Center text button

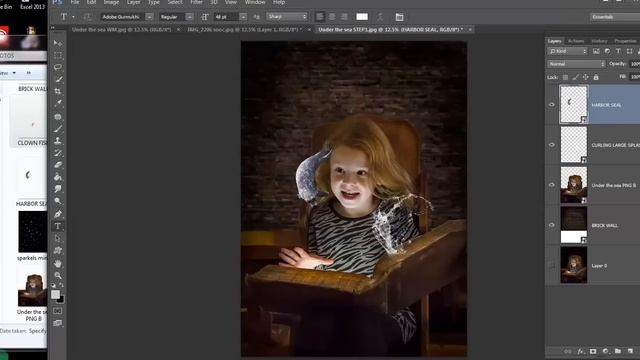(332, 17)
